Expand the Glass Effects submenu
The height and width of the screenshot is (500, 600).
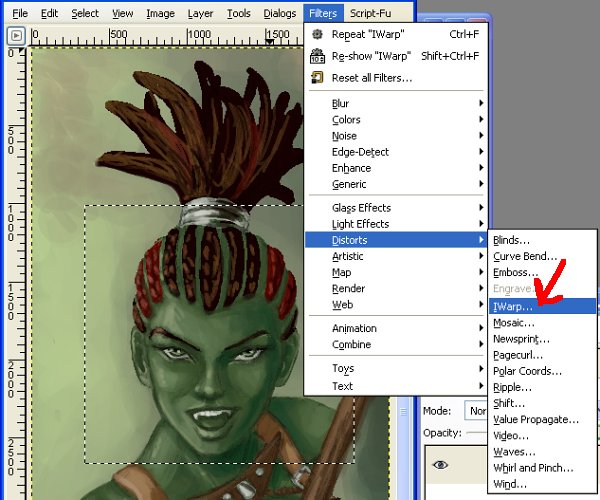point(396,208)
